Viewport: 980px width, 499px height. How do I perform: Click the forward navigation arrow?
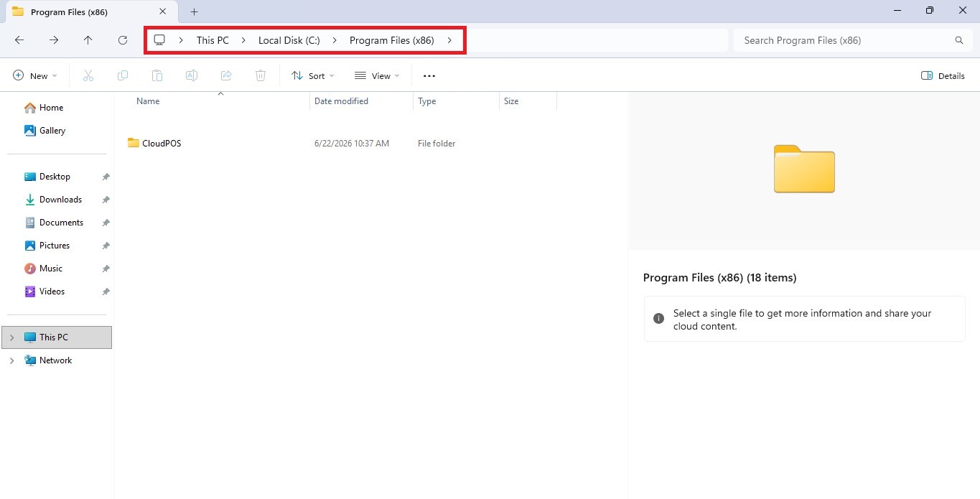click(54, 40)
